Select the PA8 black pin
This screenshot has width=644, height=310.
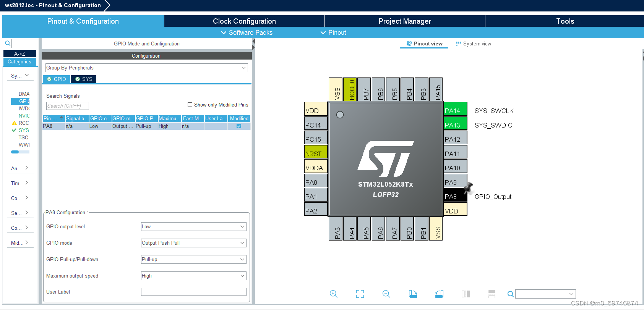click(x=455, y=195)
